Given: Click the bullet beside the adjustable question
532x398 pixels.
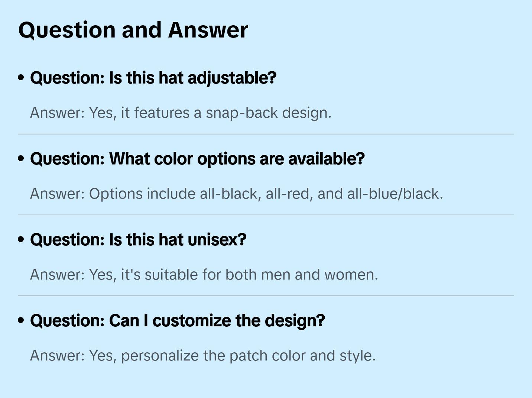Looking at the screenshot, I should [21, 78].
